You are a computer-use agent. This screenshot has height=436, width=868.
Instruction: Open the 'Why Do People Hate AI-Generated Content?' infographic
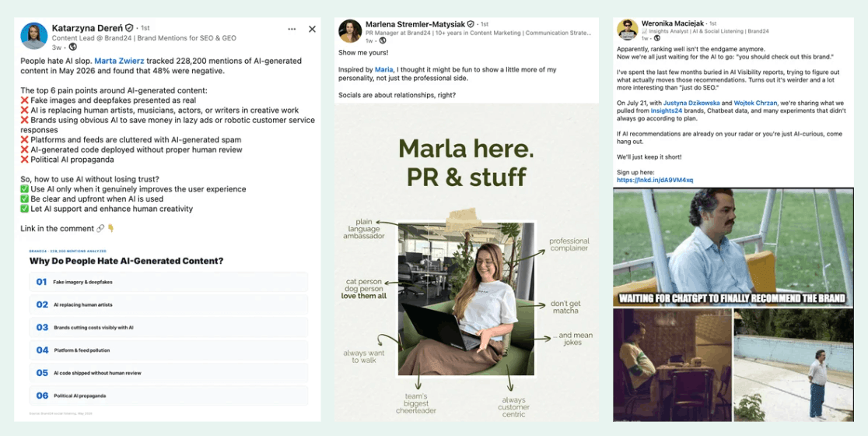(169, 334)
